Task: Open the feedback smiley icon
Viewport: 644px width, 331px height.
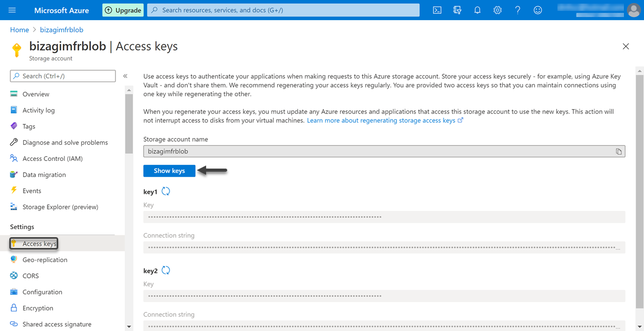Action: pos(538,10)
